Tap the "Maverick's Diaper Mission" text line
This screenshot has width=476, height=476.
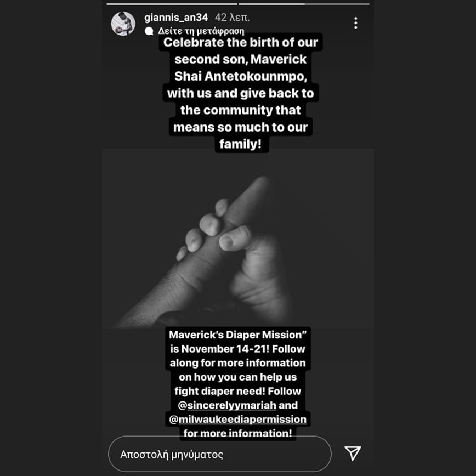tap(237, 335)
